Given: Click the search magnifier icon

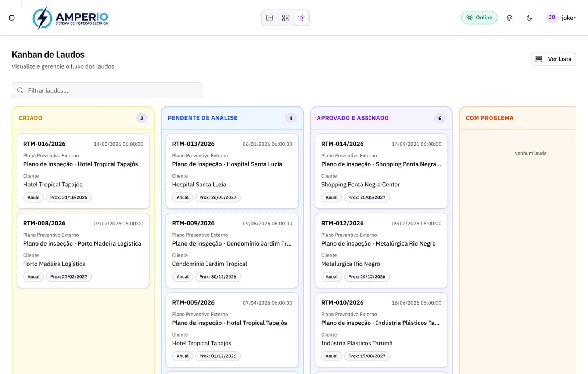Looking at the screenshot, I should click(x=20, y=90).
